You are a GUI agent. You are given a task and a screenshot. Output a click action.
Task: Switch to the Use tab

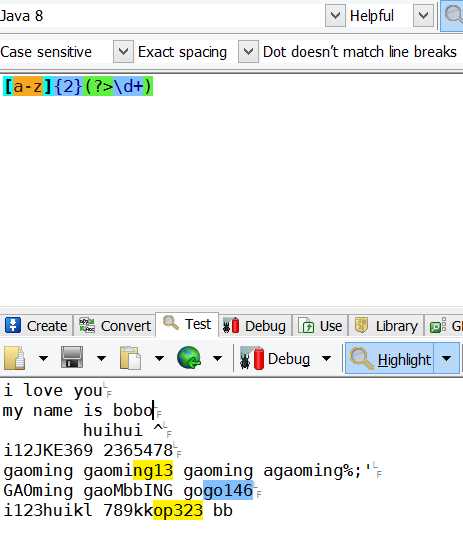(x=320, y=326)
